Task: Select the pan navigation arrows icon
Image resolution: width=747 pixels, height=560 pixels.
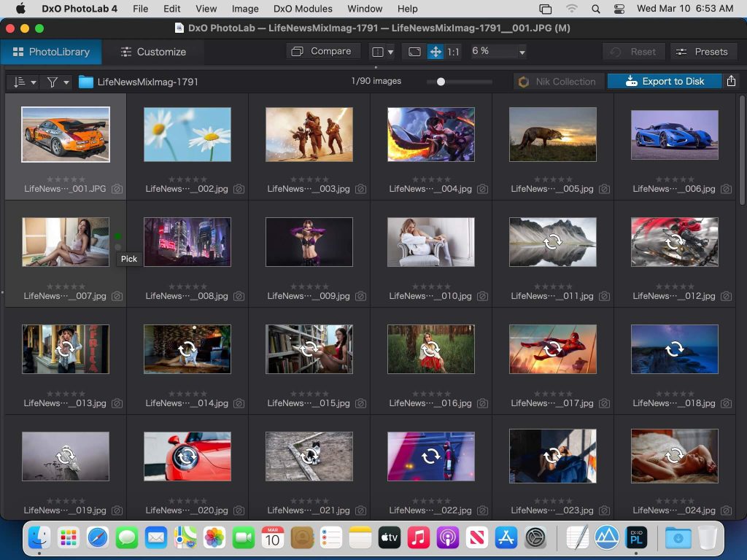Action: click(x=436, y=51)
